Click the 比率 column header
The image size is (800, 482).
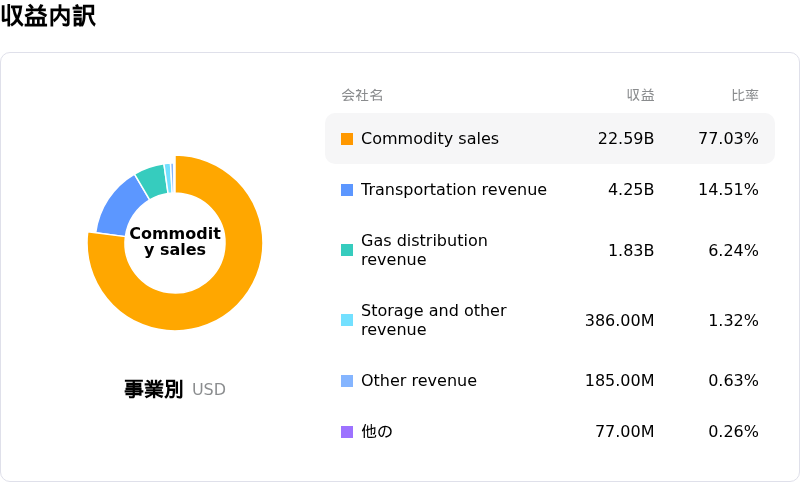745,95
